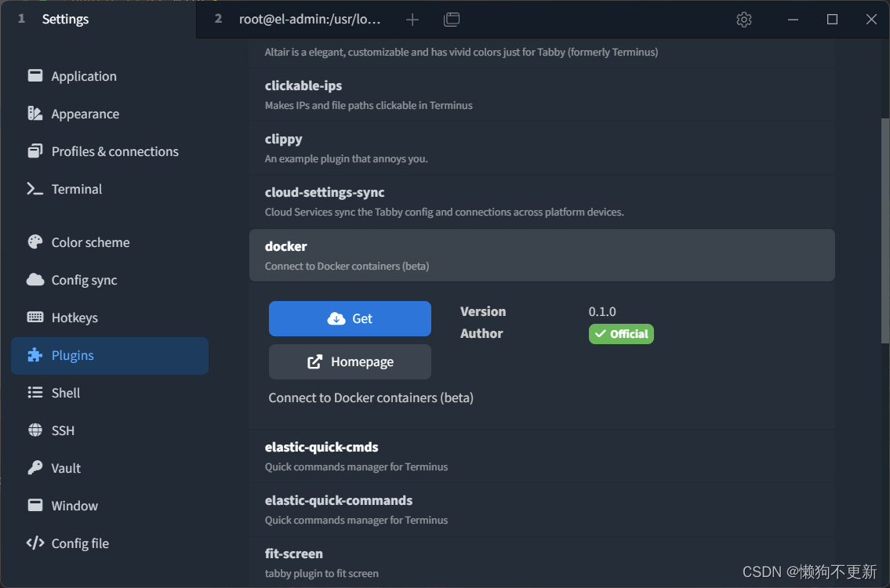This screenshot has width=890, height=588.
Task: Click the Vault key icon
Action: [x=35, y=468]
